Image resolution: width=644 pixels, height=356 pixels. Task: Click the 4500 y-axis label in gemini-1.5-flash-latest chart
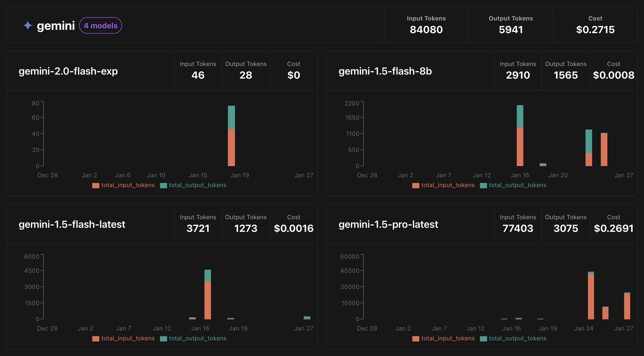tap(32, 271)
